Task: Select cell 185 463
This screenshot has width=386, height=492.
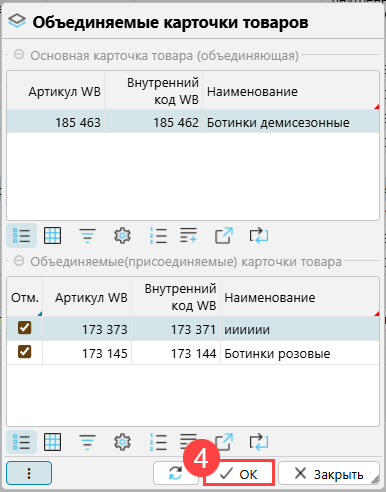Action: [56, 122]
